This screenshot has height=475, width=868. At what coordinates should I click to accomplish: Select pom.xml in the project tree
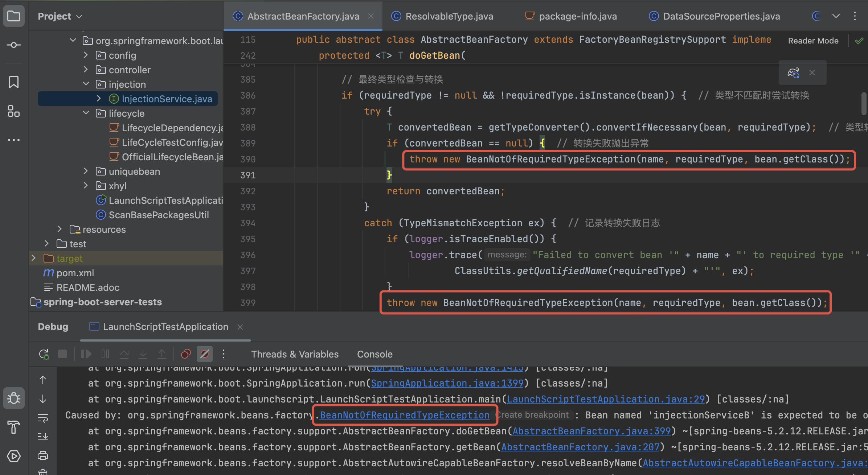[x=75, y=273]
